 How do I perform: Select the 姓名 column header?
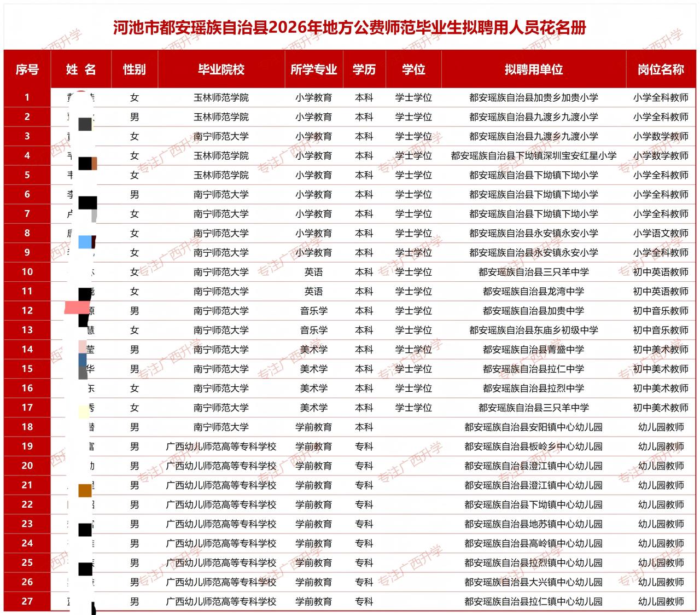click(81, 69)
